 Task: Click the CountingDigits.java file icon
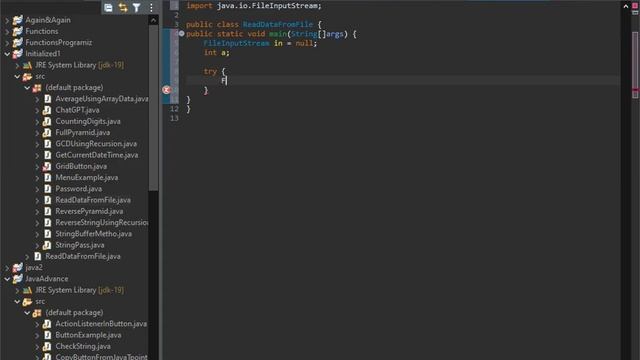(x=47, y=122)
